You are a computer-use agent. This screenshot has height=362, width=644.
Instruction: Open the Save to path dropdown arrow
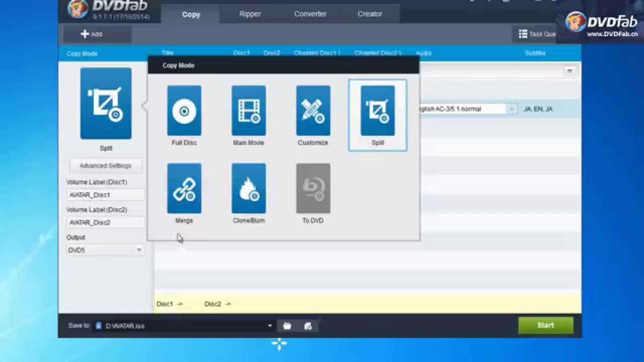click(x=270, y=326)
